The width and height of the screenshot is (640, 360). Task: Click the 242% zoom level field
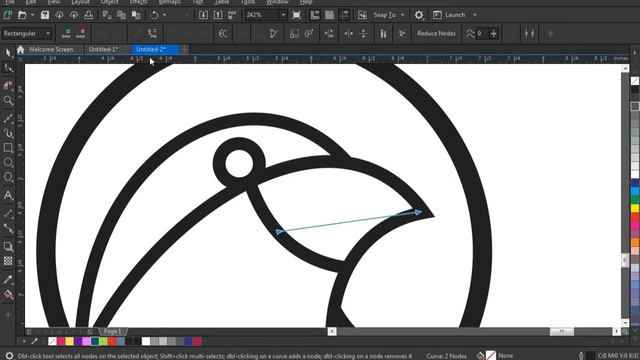tap(262, 15)
